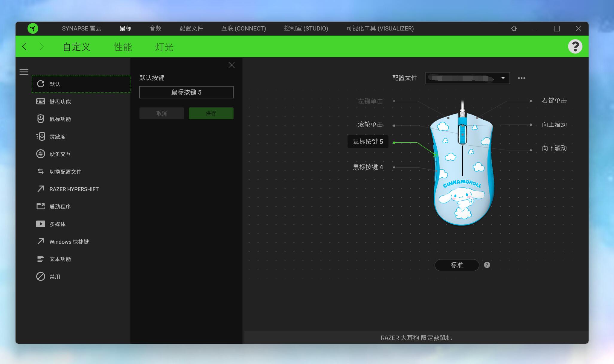Viewport: 614px width, 364px height.
Task: Choose the sensitivity icon (灵敏度)
Action: [41, 137]
